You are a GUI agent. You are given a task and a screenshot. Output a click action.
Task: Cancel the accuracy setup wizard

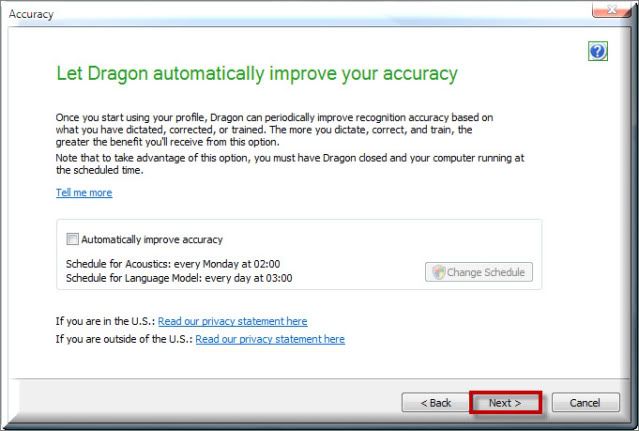pos(585,403)
